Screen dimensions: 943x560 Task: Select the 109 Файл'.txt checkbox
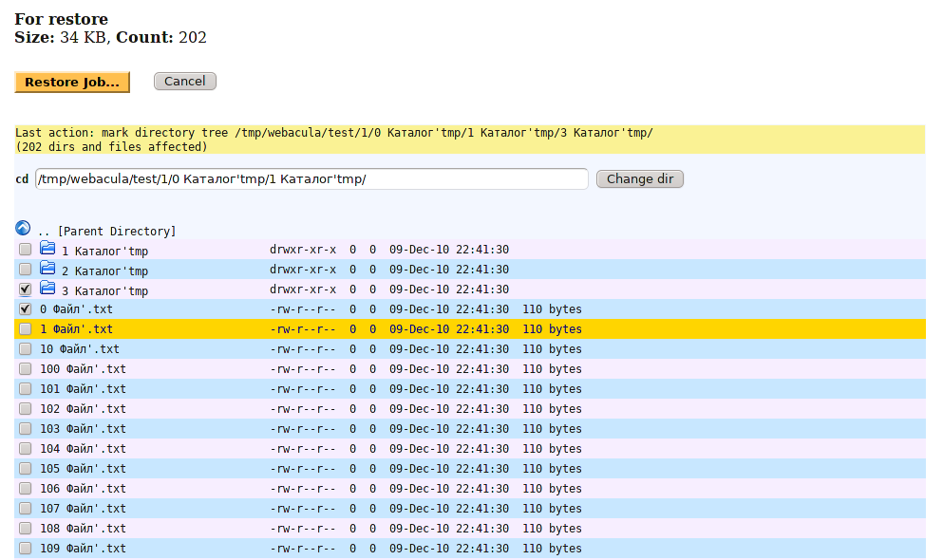[25, 548]
